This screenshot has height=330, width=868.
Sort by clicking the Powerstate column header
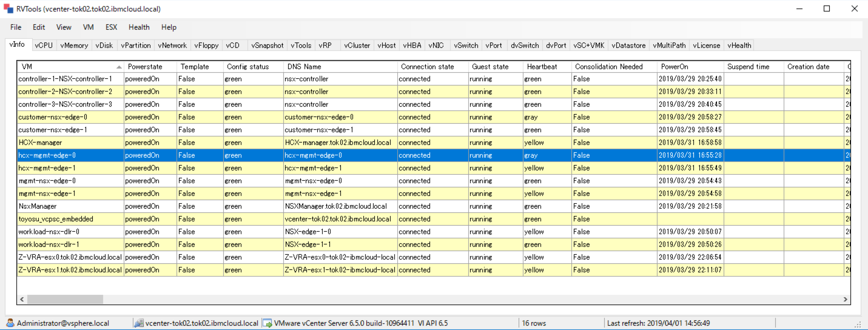pos(145,66)
